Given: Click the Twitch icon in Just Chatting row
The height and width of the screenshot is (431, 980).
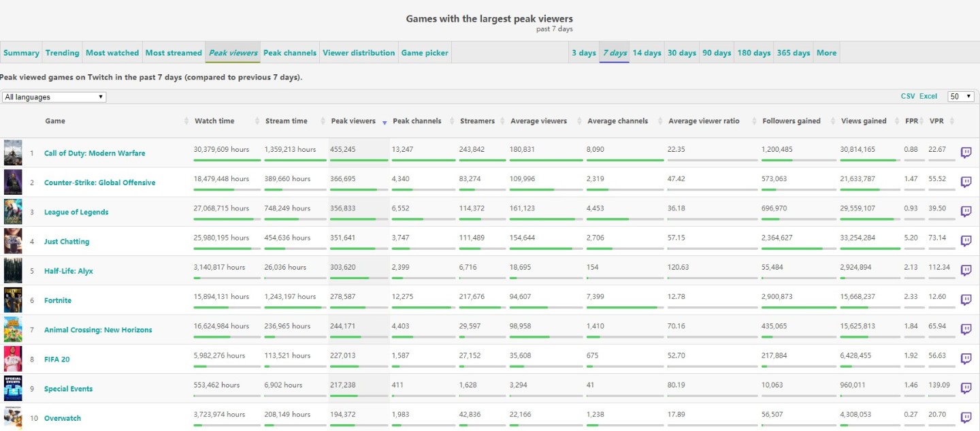Looking at the screenshot, I should [966, 241].
